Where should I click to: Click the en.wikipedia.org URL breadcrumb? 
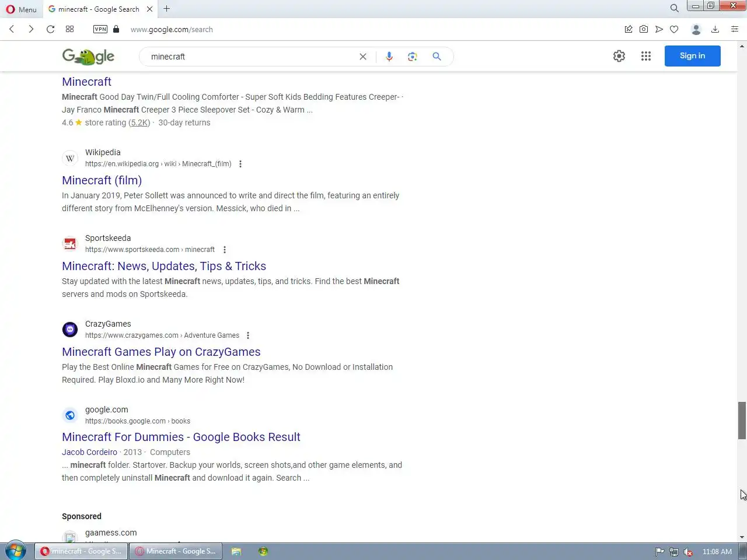[x=158, y=164]
